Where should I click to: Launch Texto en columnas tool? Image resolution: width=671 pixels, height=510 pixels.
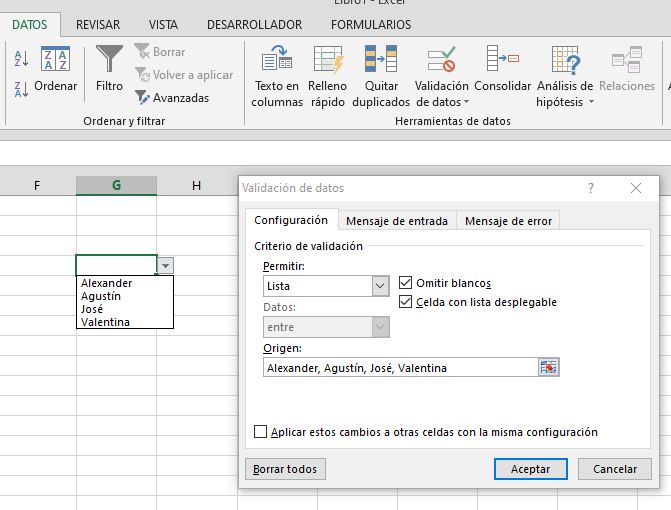coord(277,77)
